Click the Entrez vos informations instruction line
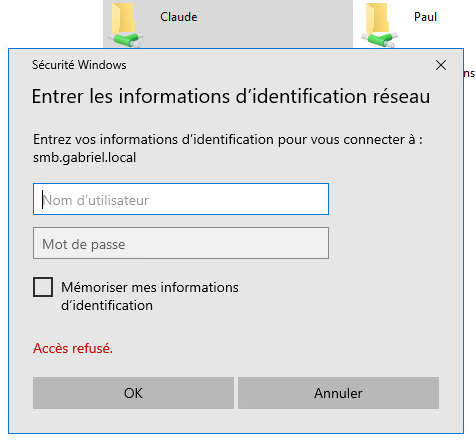 coord(228,139)
